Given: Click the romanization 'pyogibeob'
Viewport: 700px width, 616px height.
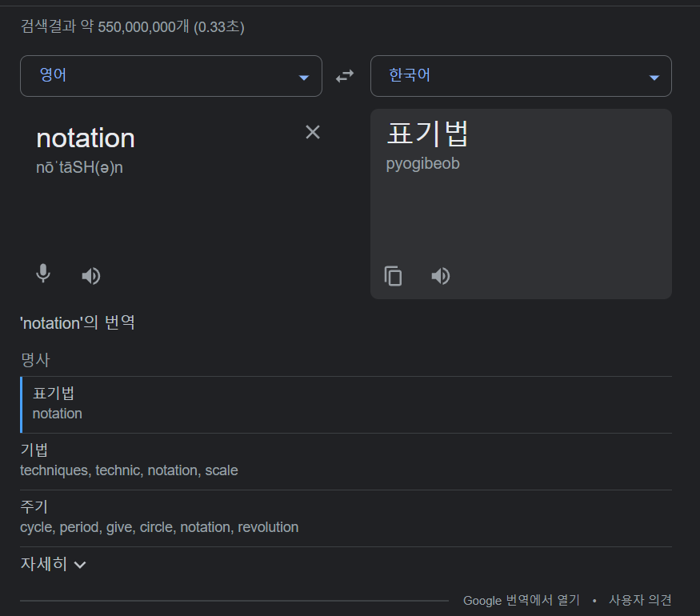Looking at the screenshot, I should point(422,164).
